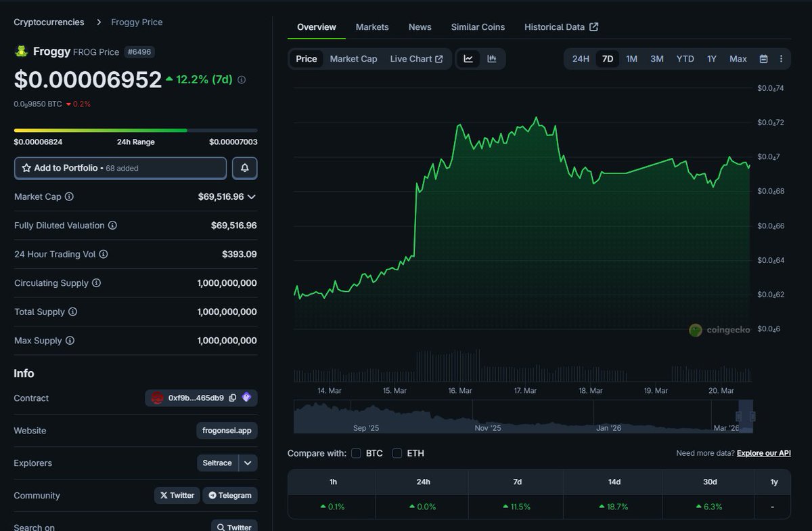The width and height of the screenshot is (812, 531).
Task: Open the calendar date range picker icon
Action: (763, 59)
